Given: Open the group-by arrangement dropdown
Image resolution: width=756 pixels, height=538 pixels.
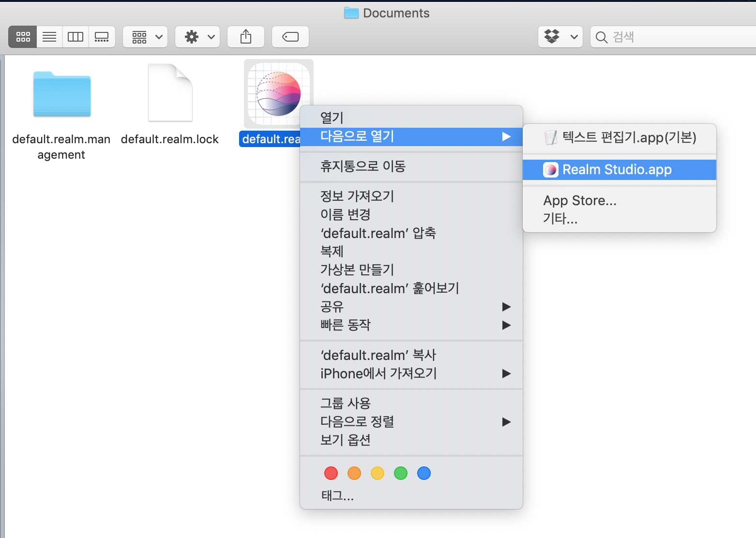Looking at the screenshot, I should coord(145,37).
